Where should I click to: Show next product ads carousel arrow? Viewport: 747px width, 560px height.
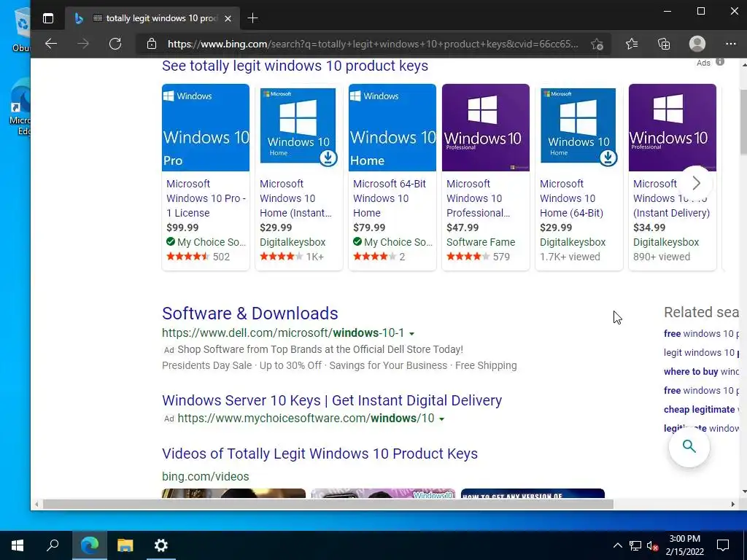pos(696,183)
